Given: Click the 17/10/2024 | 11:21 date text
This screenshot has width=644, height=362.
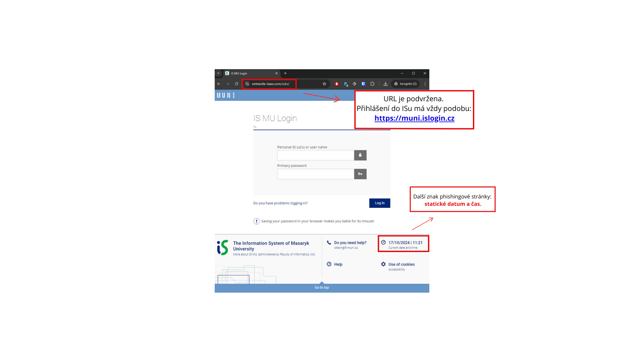Looking at the screenshot, I should pyautogui.click(x=406, y=243).
